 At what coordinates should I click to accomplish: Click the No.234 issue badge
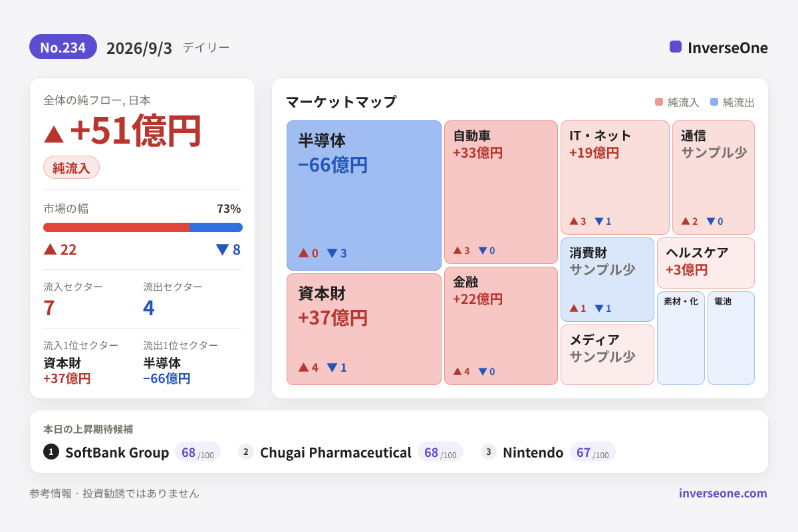point(63,47)
